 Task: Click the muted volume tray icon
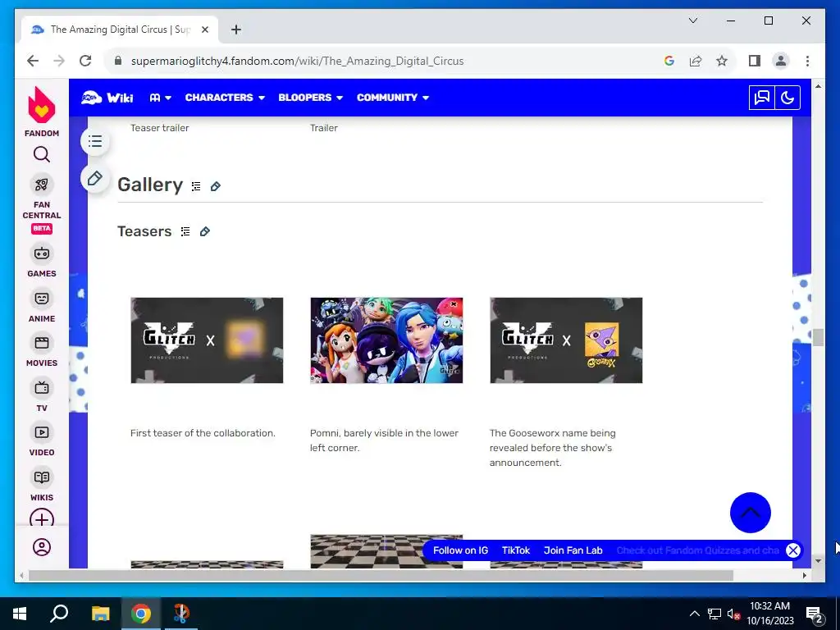coord(733,614)
